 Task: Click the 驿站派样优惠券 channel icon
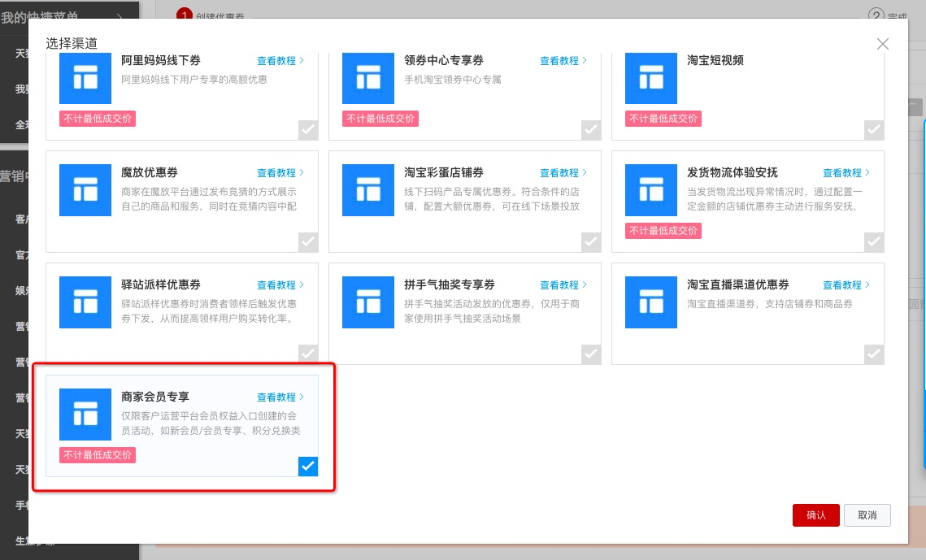point(85,302)
